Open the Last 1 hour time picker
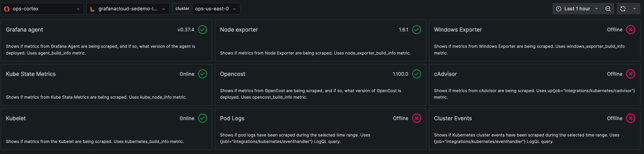The width and height of the screenshot is (644, 154). (577, 9)
